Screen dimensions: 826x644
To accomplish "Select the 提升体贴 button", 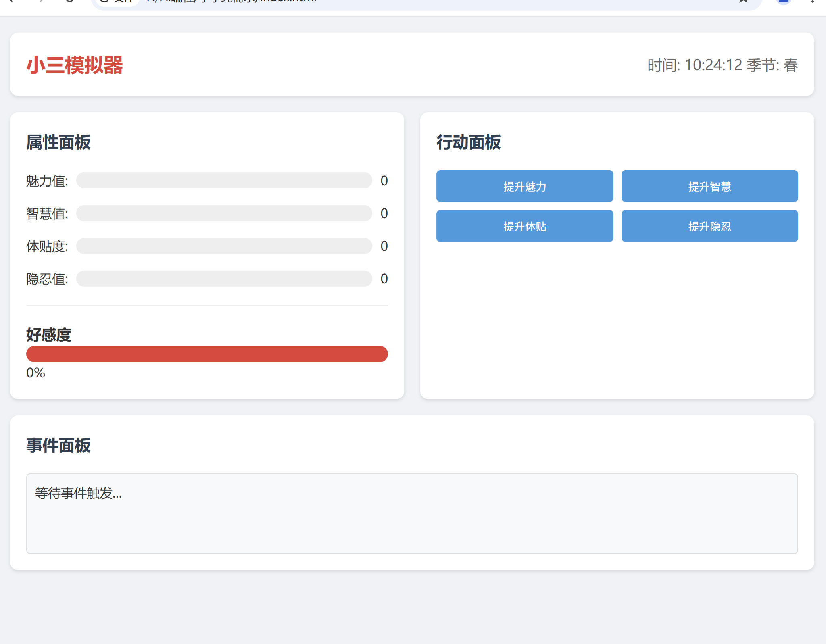I will point(524,226).
